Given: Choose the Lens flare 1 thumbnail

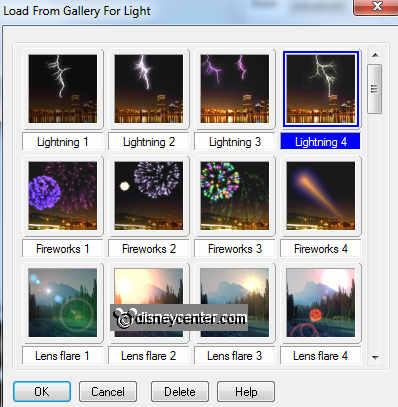Looking at the screenshot, I should click(63, 303).
